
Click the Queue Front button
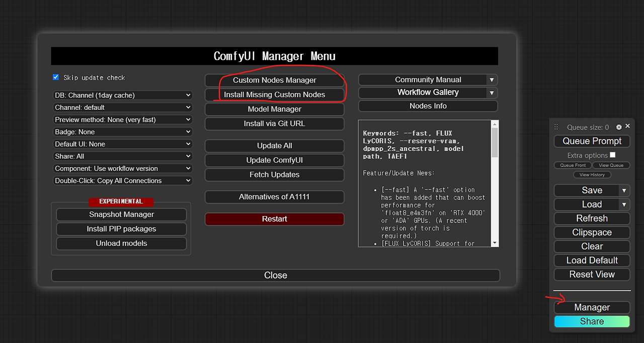coord(573,165)
